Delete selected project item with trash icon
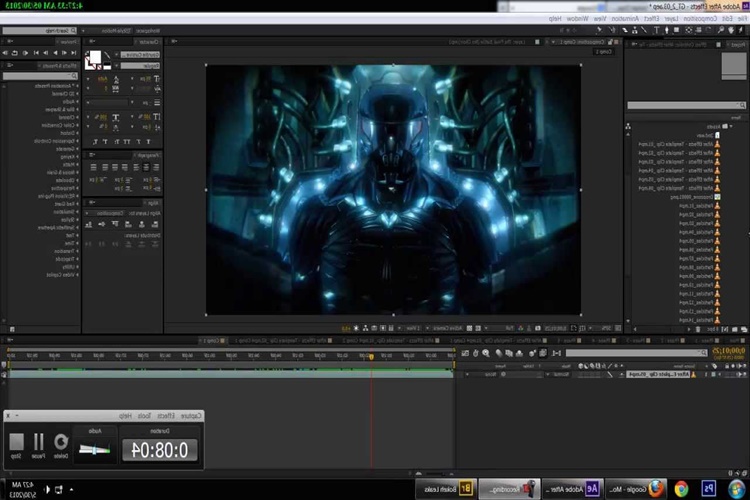750x500 pixels. [698, 329]
